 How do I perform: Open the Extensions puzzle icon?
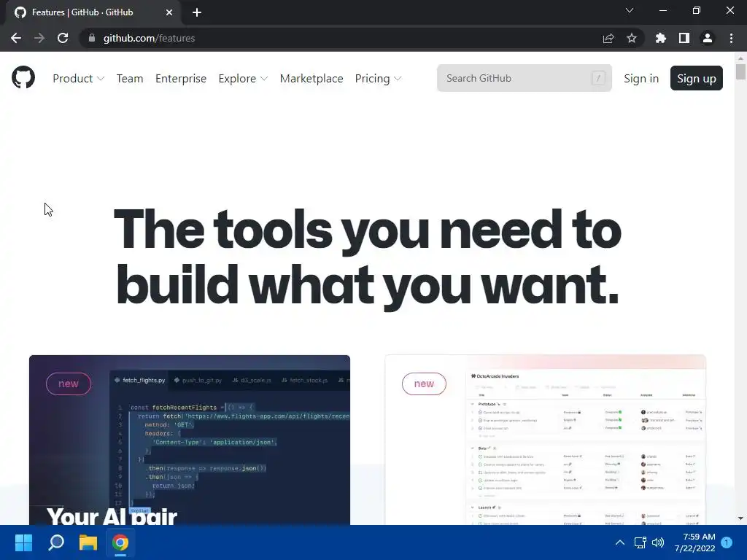[x=661, y=38]
